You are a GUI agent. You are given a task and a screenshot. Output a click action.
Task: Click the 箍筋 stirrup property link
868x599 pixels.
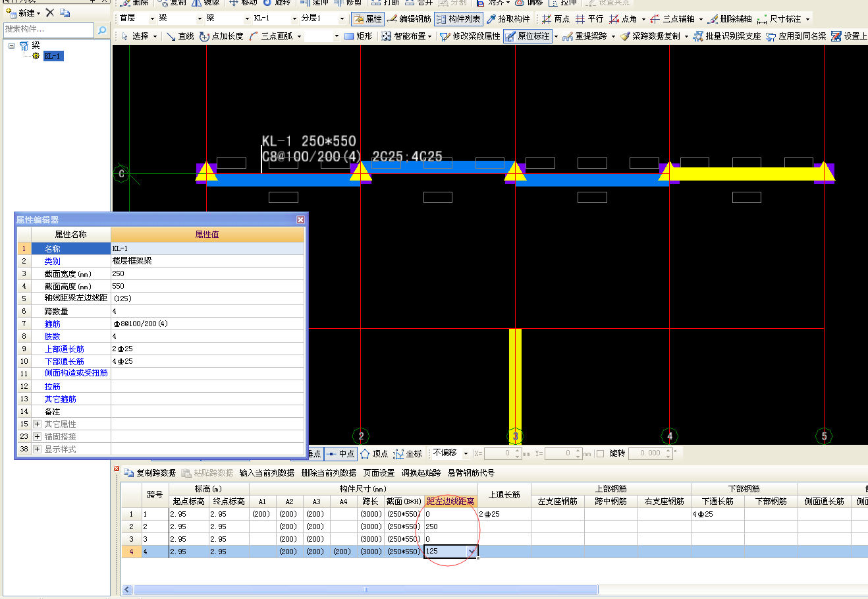click(52, 324)
